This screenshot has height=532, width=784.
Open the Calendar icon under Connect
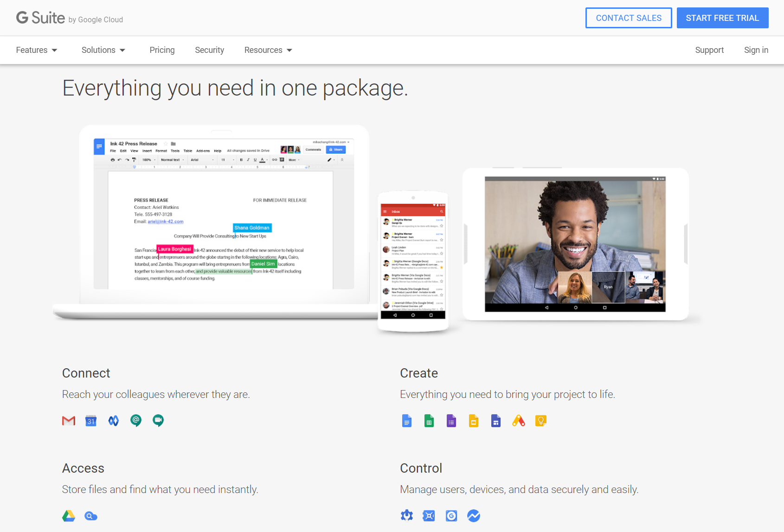pyautogui.click(x=91, y=421)
